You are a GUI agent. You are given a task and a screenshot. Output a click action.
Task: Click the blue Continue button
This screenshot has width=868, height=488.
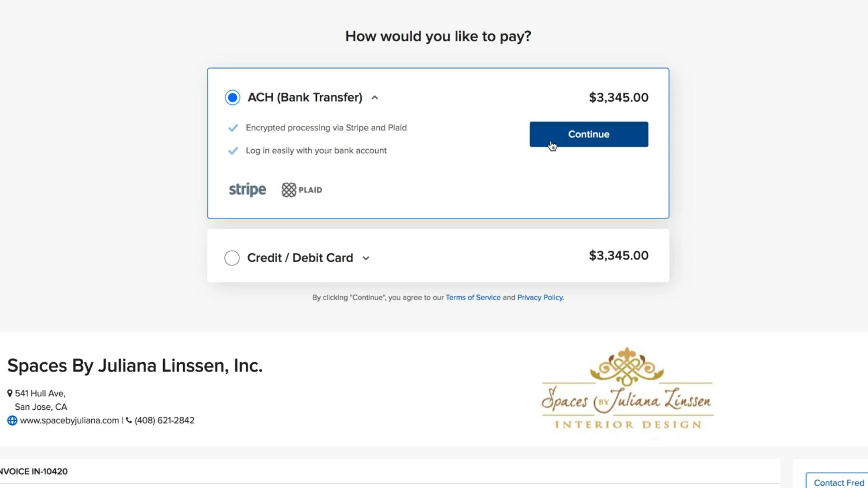pos(589,134)
